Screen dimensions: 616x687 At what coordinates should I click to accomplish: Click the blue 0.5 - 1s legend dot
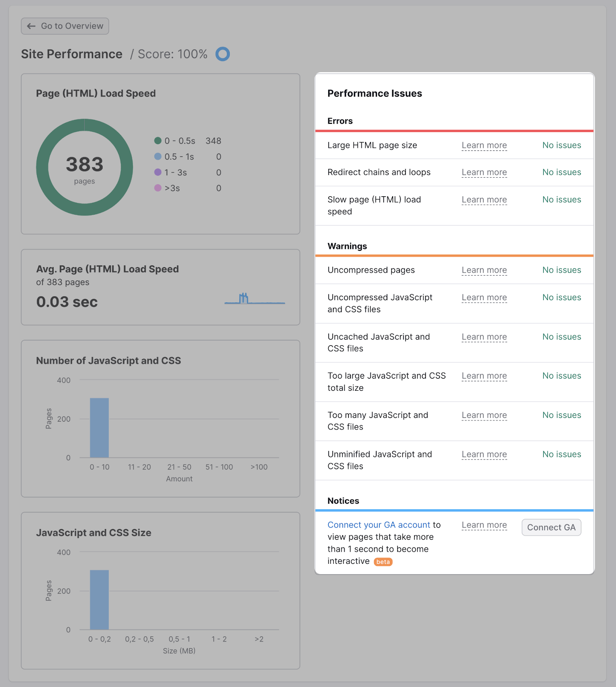[158, 157]
